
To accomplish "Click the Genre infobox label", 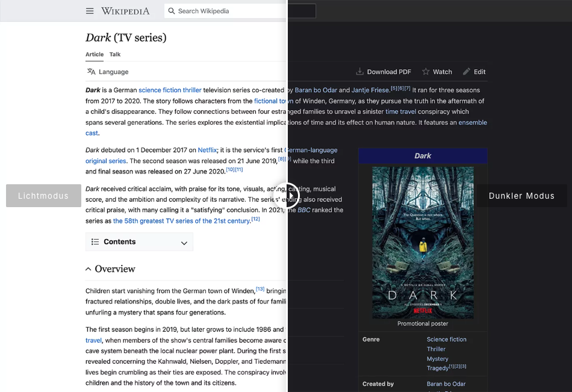I will coord(371,340).
